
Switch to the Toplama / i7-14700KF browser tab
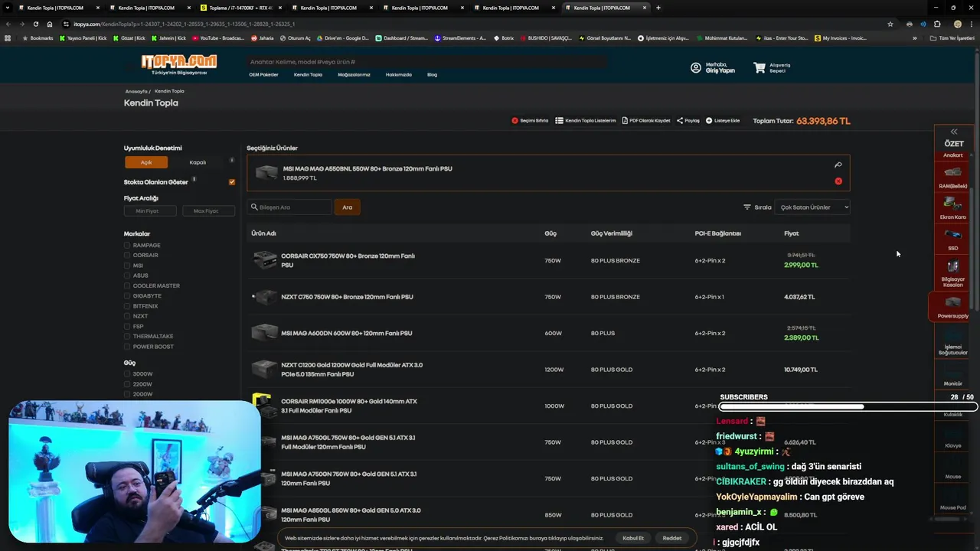pos(240,8)
